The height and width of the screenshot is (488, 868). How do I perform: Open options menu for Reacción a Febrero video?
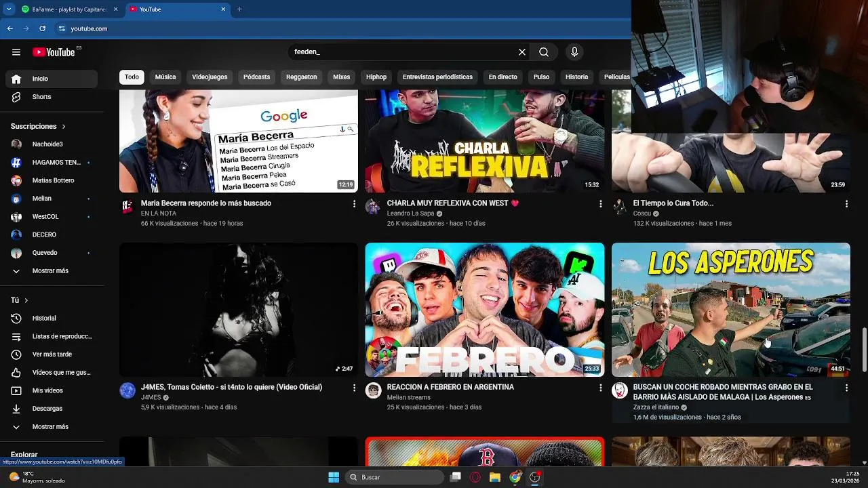[600, 388]
